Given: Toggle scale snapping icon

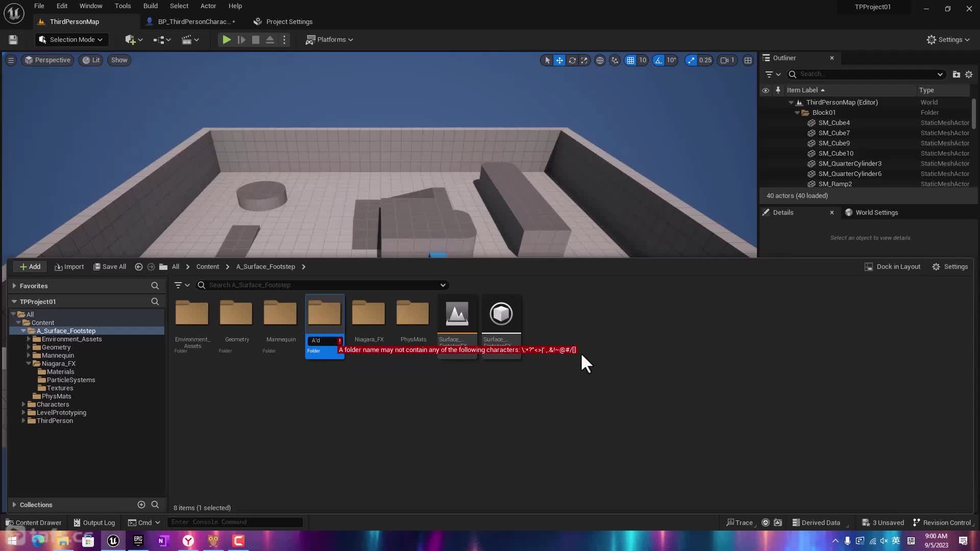Looking at the screenshot, I should 691,60.
